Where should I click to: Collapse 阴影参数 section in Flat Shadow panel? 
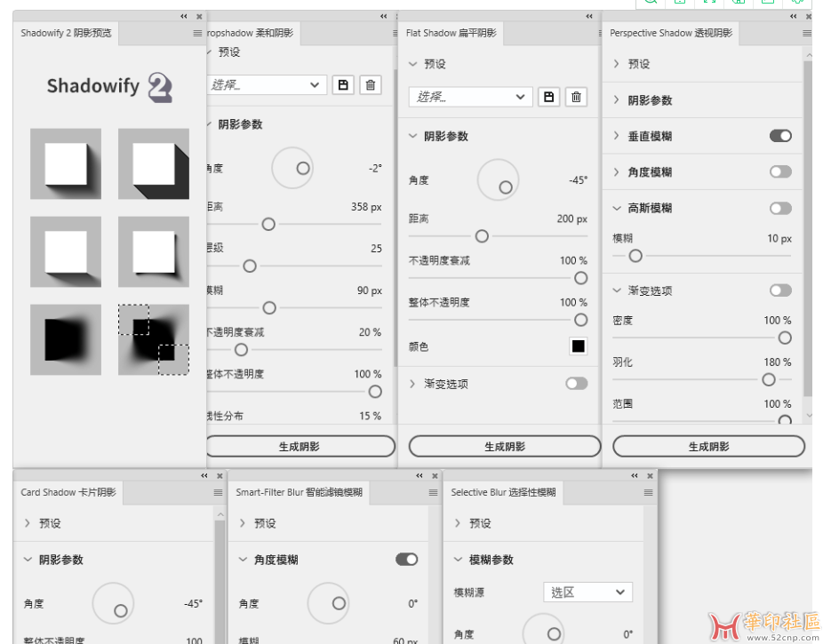pyautogui.click(x=413, y=136)
